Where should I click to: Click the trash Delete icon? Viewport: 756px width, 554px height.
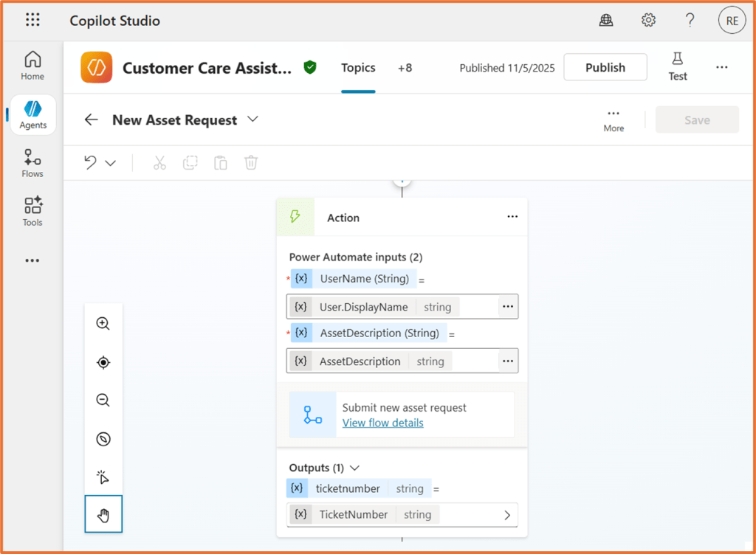click(250, 162)
